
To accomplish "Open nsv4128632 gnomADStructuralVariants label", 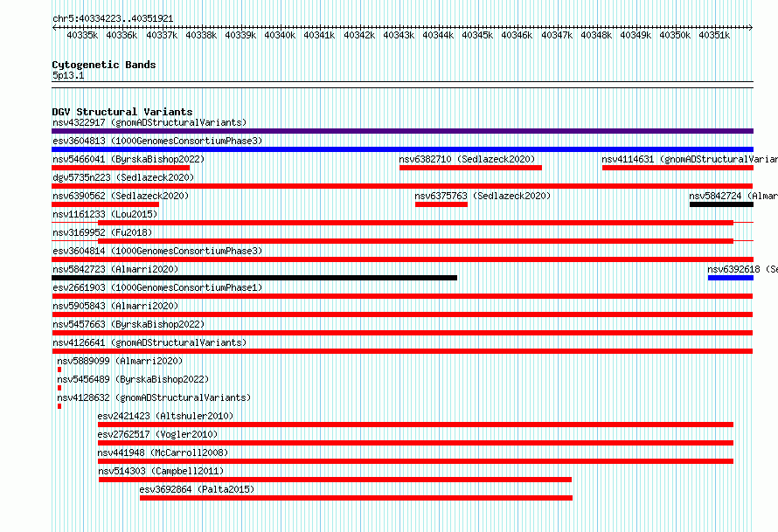I will click(154, 397).
